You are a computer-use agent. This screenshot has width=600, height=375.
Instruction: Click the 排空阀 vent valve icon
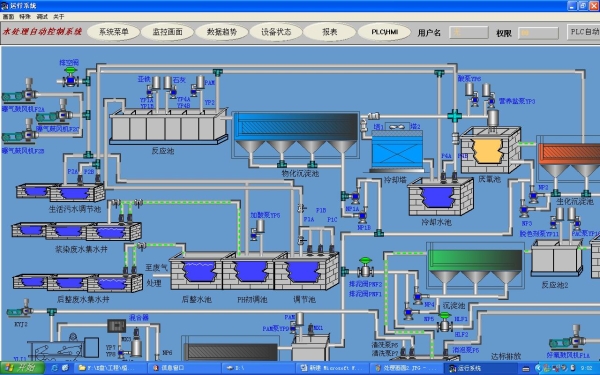coord(70,77)
